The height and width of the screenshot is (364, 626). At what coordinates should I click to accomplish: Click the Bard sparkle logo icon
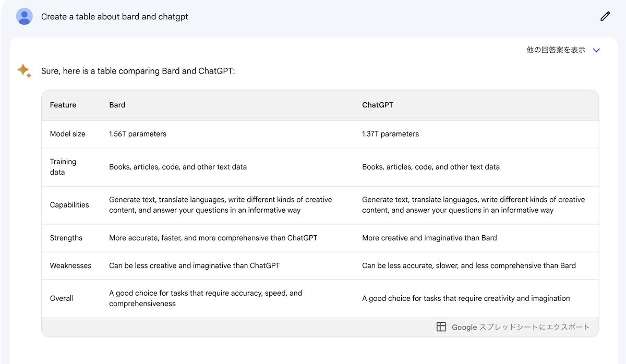pyautogui.click(x=24, y=70)
